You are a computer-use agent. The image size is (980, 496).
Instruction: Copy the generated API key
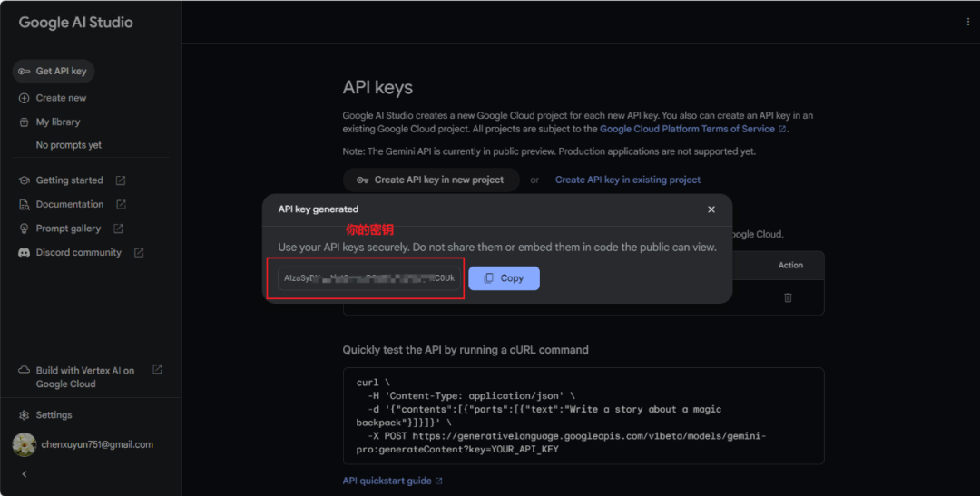click(x=504, y=278)
